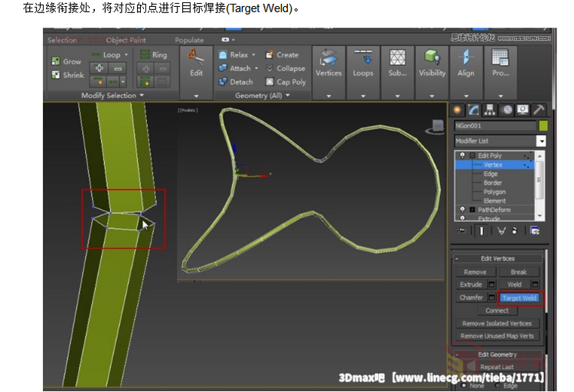
Task: Toggle the Extrude modifier lightbulb
Action: coord(462,218)
